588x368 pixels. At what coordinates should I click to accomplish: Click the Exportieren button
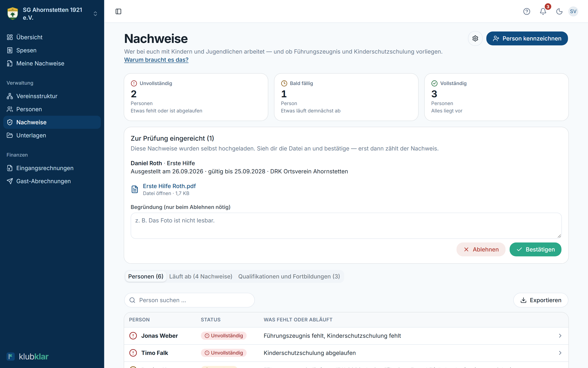[x=541, y=300]
